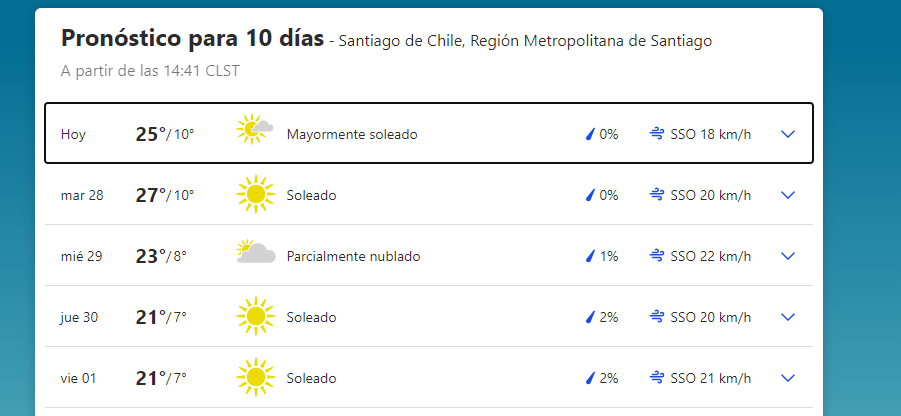Click the 'Santiago de Chile' location text
Image resolution: width=901 pixels, height=416 pixels.
coord(400,41)
